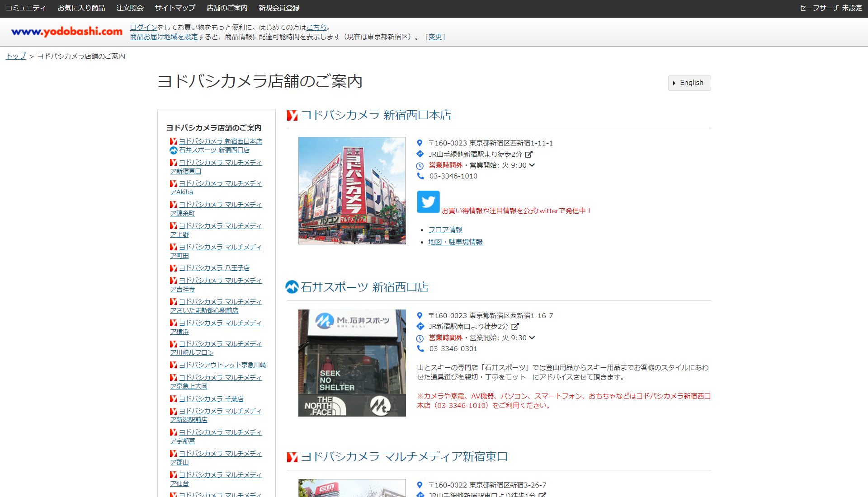The height and width of the screenshot is (497, 868).
Task: Expand営業開始 dropdown for Yodobashi Nishiguchi
Action: pyautogui.click(x=532, y=165)
